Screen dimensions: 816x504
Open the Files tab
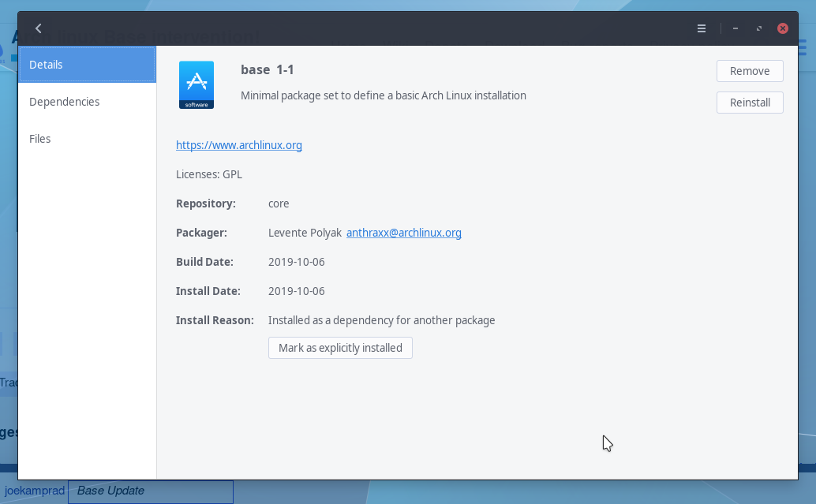tap(87, 139)
